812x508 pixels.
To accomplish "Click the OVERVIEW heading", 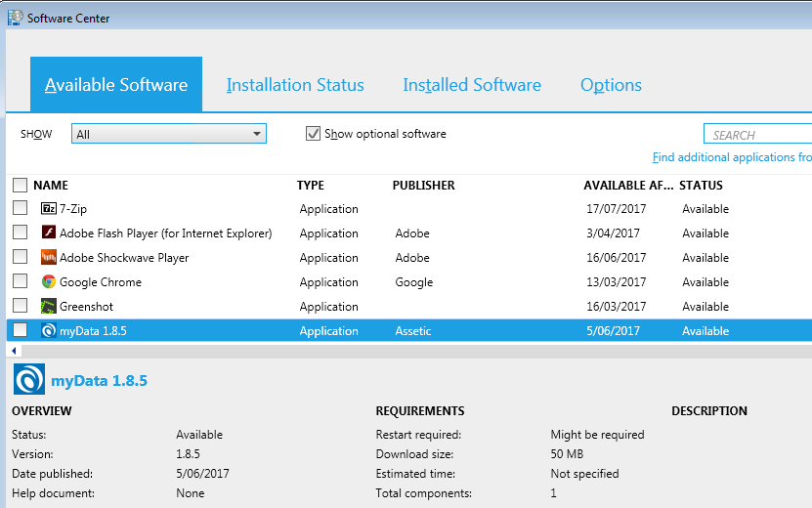I will tap(42, 410).
